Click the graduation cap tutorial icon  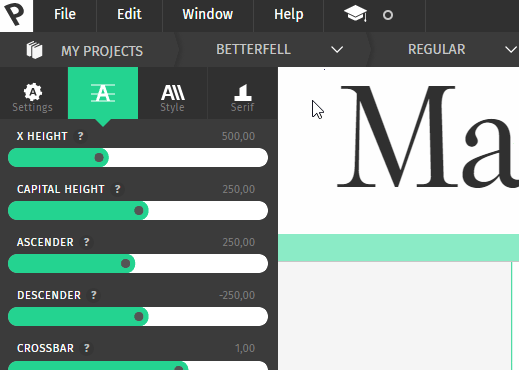point(355,14)
